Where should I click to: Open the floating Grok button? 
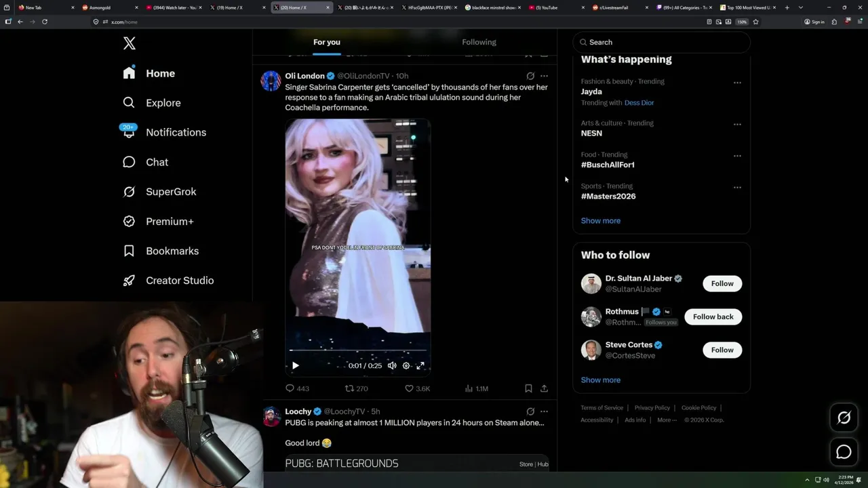point(844,418)
